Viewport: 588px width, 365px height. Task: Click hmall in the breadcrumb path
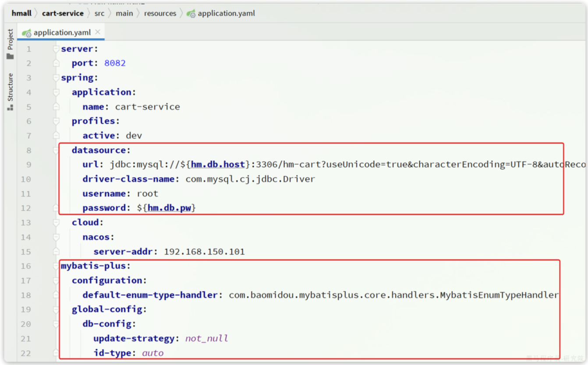[21, 13]
